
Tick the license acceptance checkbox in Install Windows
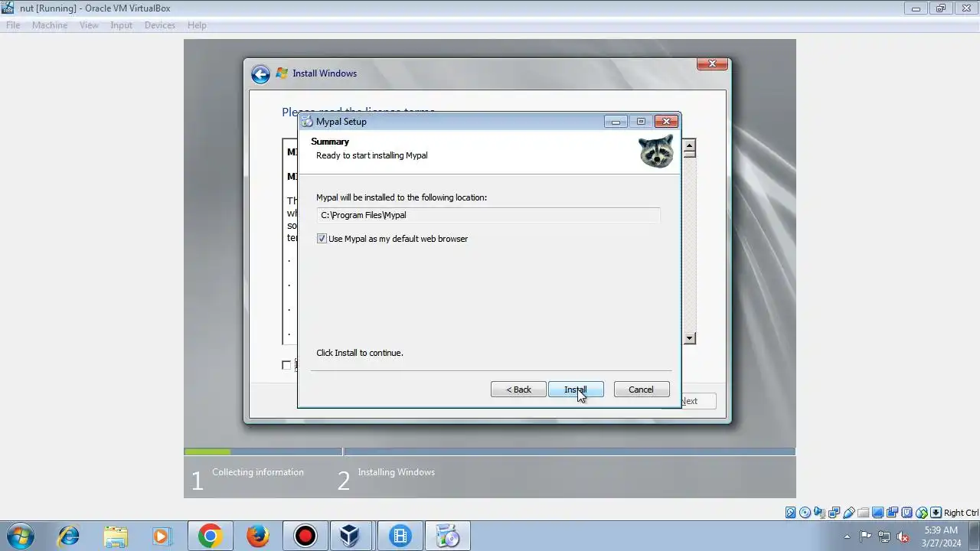[x=286, y=365]
